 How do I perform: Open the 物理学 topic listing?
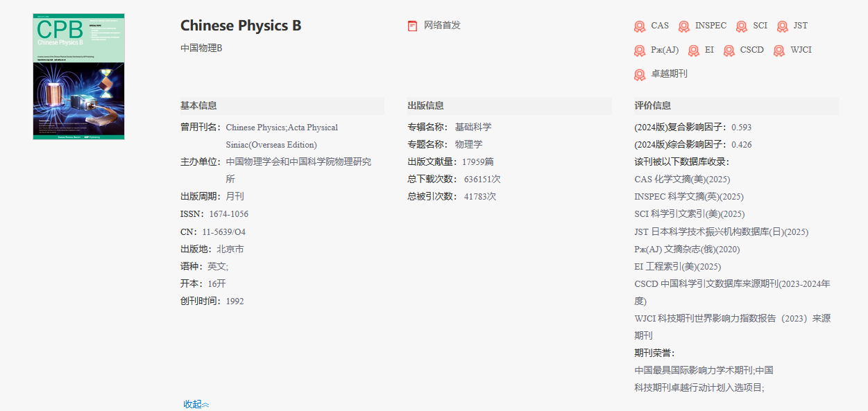[x=467, y=144]
